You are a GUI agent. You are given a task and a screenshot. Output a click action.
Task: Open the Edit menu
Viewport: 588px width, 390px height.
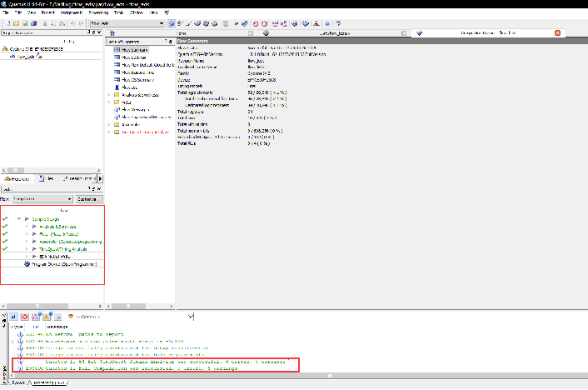(x=18, y=12)
